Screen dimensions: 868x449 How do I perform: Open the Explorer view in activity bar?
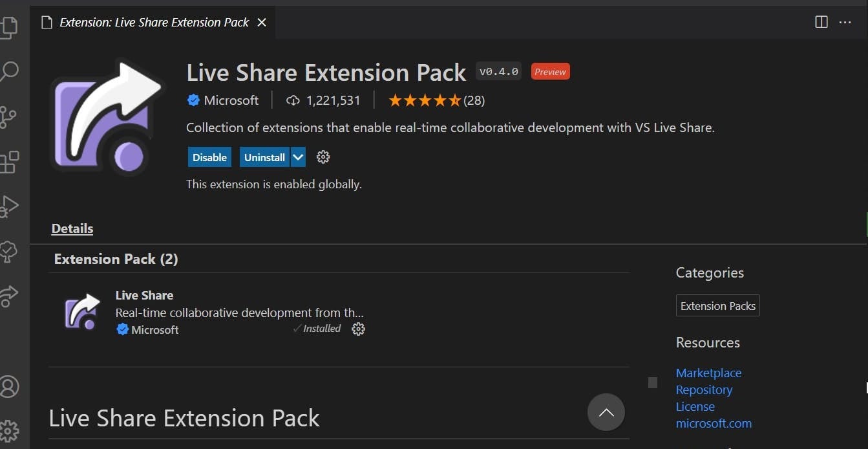(x=9, y=27)
